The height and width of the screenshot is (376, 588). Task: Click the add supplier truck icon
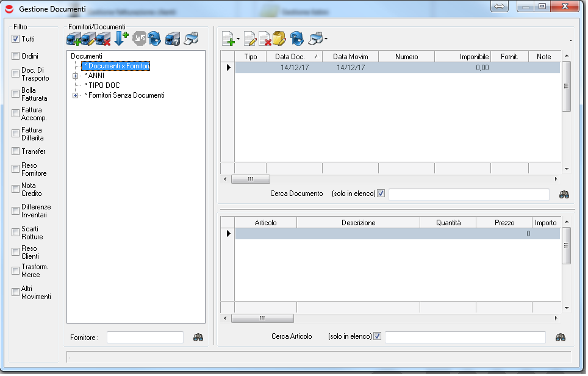coord(73,40)
